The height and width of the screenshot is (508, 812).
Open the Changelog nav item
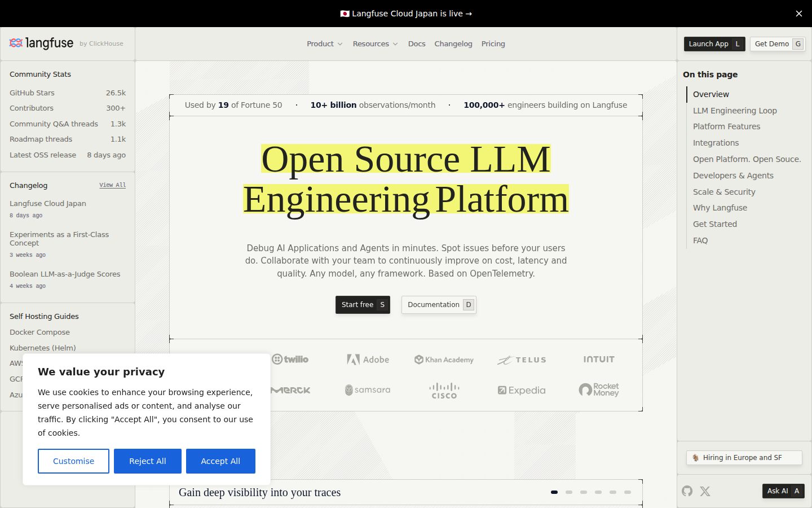point(453,43)
